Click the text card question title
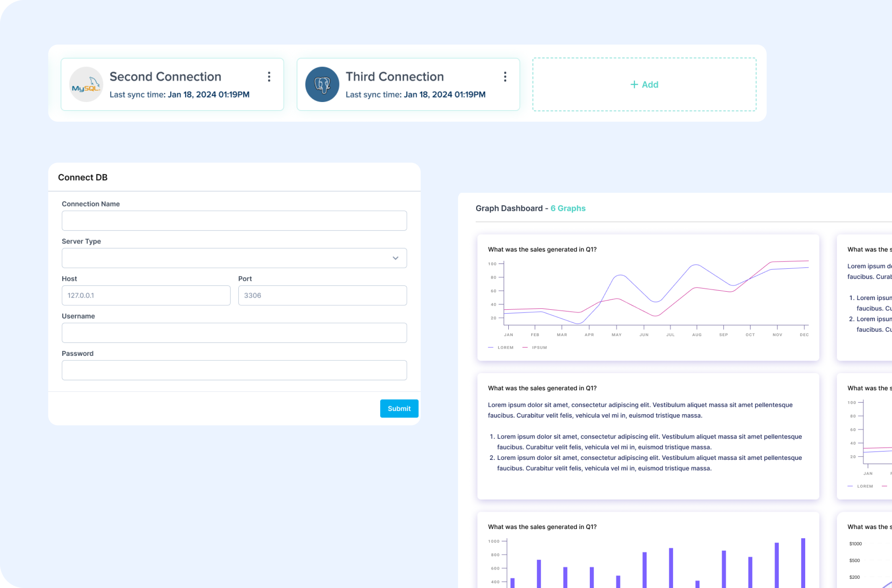The width and height of the screenshot is (892, 588). (542, 388)
